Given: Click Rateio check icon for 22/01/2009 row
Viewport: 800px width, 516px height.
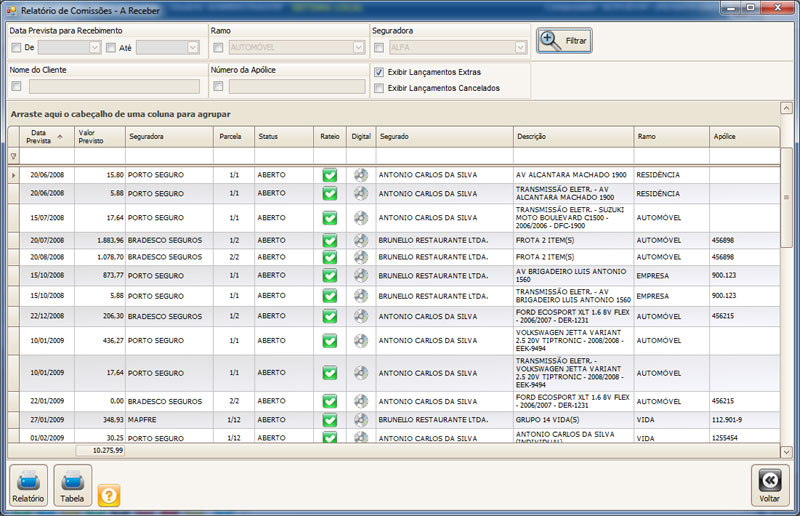Looking at the screenshot, I should [x=330, y=401].
